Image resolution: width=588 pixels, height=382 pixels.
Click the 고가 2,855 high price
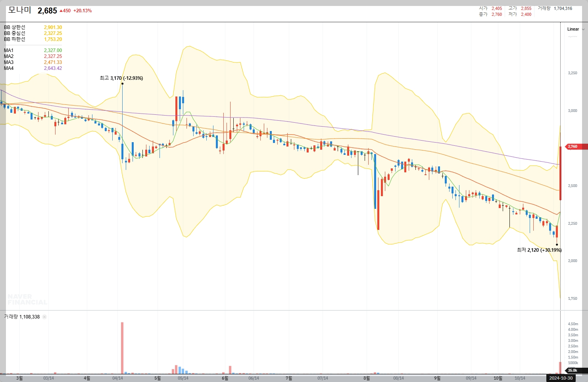tap(520, 8)
